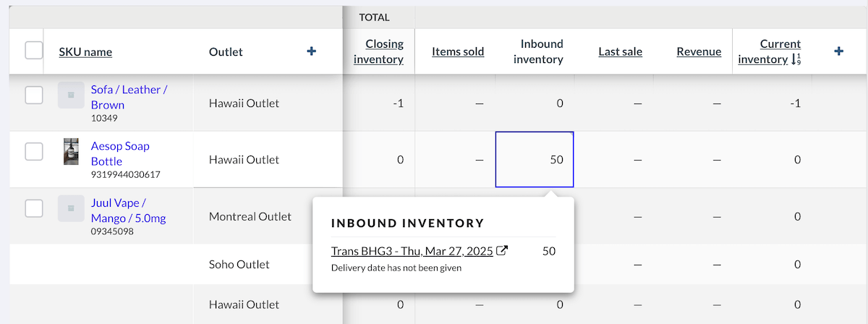Open the Aesop Soap Bottle thumbnail
This screenshot has width=868, height=324.
(70, 152)
